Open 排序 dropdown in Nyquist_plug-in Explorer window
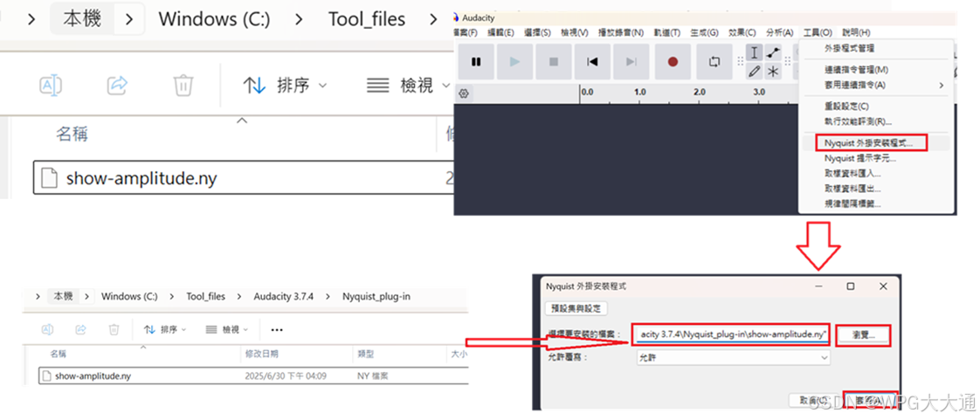This screenshot has width=980, height=420. point(165,329)
